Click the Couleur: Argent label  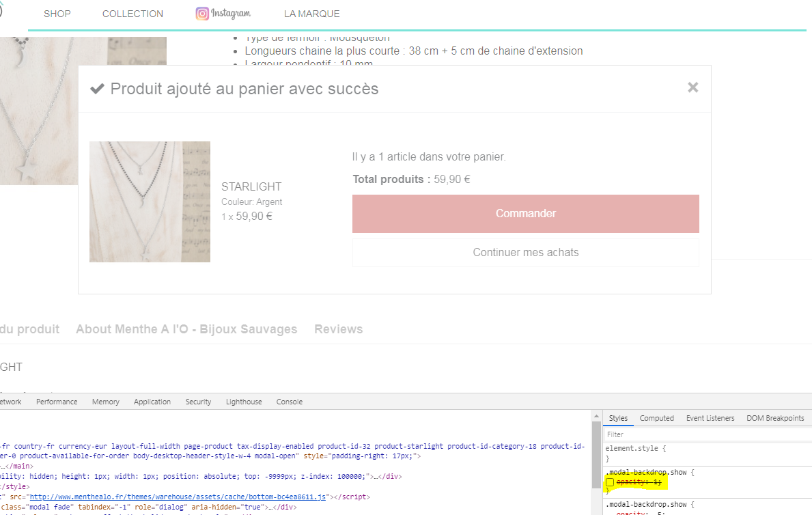[x=252, y=201]
